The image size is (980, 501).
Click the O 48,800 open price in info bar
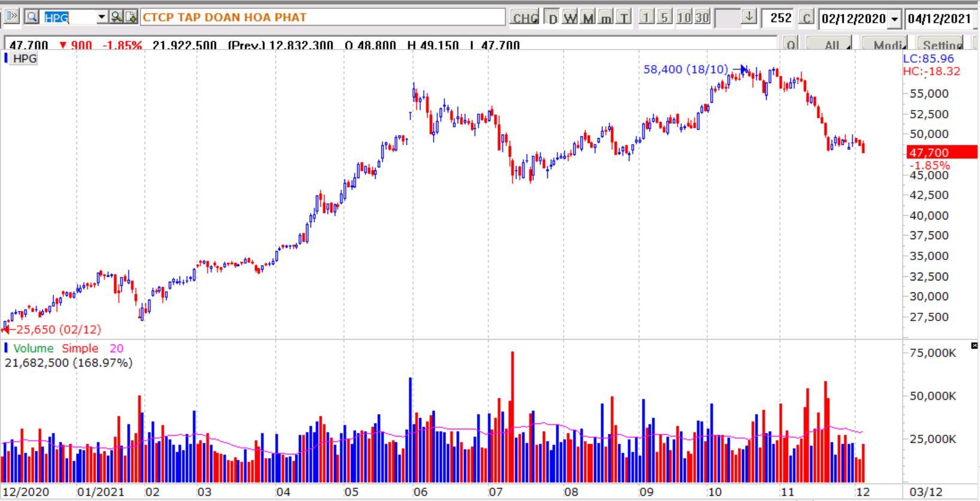point(370,45)
